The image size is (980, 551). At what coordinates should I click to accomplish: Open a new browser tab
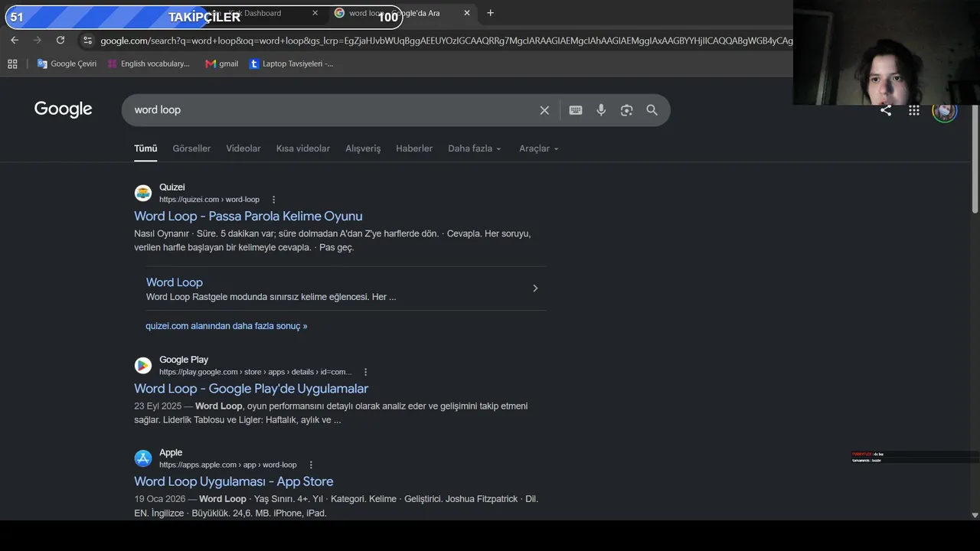tap(491, 13)
